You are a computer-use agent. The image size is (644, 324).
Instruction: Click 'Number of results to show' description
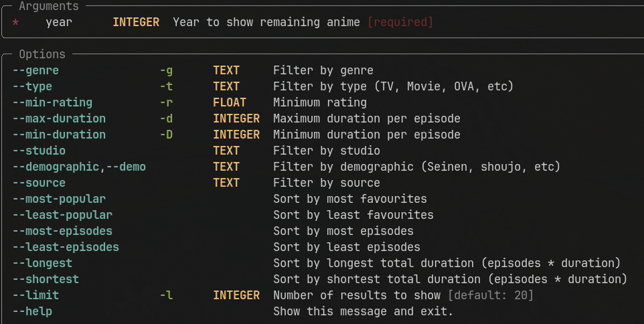pyautogui.click(x=357, y=295)
